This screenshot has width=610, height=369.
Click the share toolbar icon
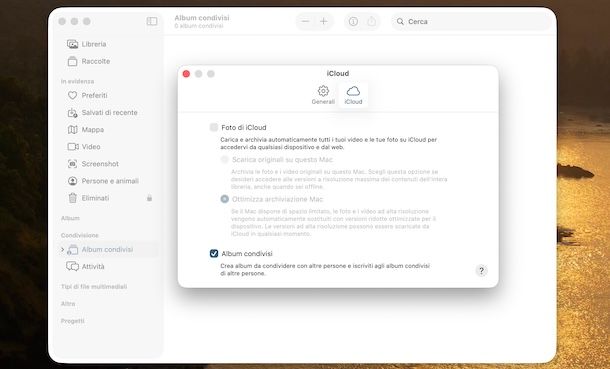[x=372, y=21]
